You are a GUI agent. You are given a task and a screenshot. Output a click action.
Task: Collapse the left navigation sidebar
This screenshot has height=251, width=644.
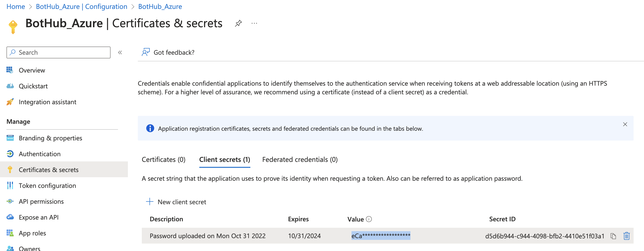(120, 52)
